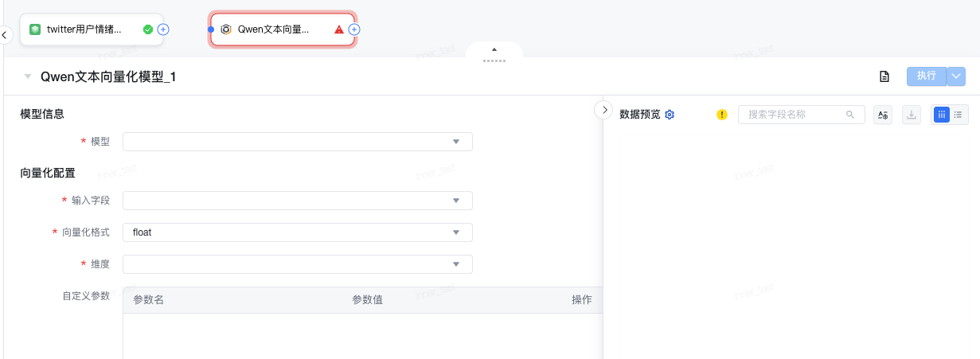This screenshot has width=980, height=359.
Task: Collapse the 数据预览 panel with arrow button
Action: click(604, 110)
